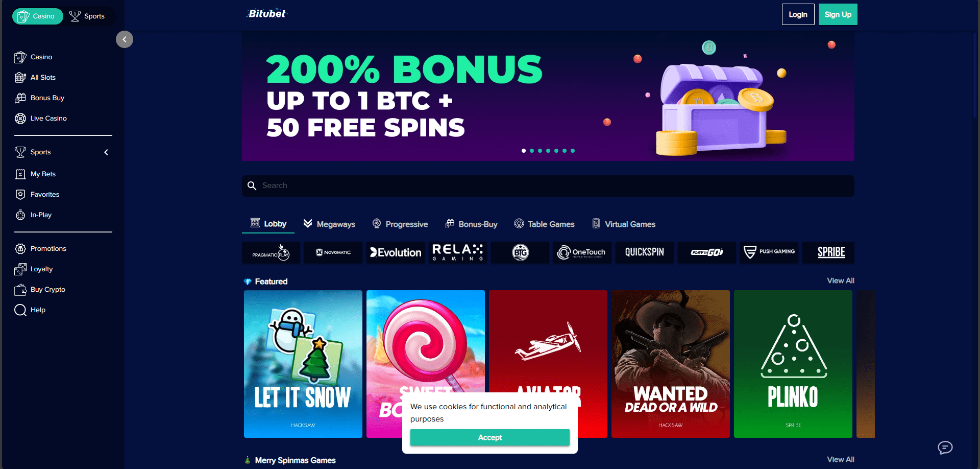Click the Pragmatic Play provider logo
This screenshot has width=980, height=469.
tap(271, 252)
